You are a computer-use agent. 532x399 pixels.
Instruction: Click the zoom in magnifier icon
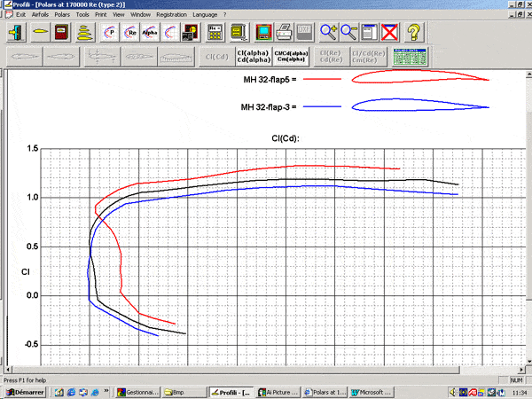pyautogui.click(x=328, y=33)
